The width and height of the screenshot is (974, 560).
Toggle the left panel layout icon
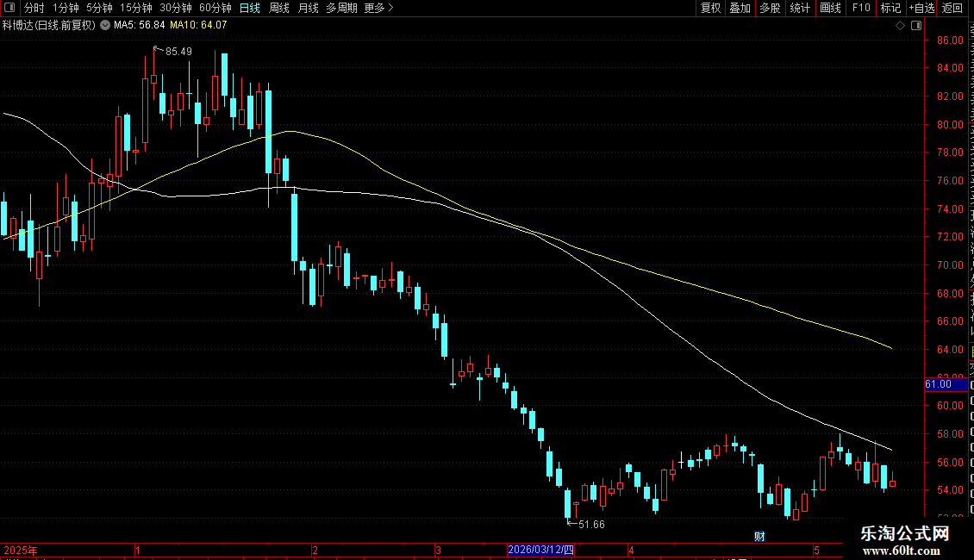(x=9, y=8)
